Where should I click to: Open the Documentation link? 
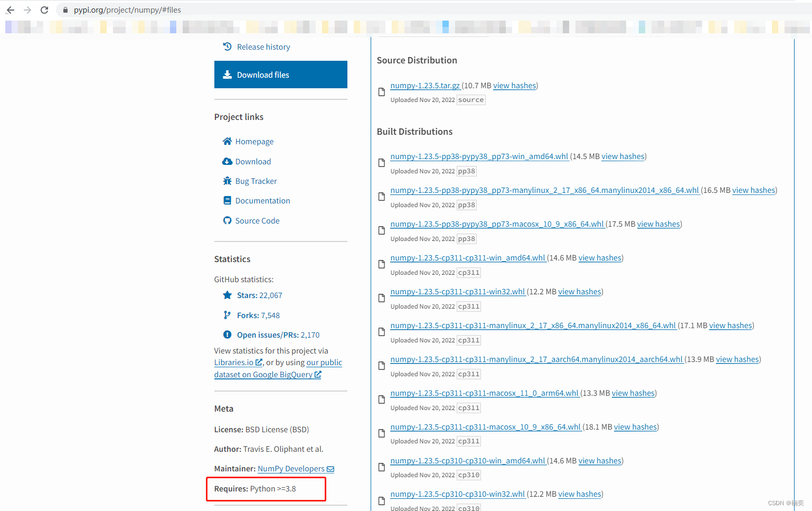262,201
